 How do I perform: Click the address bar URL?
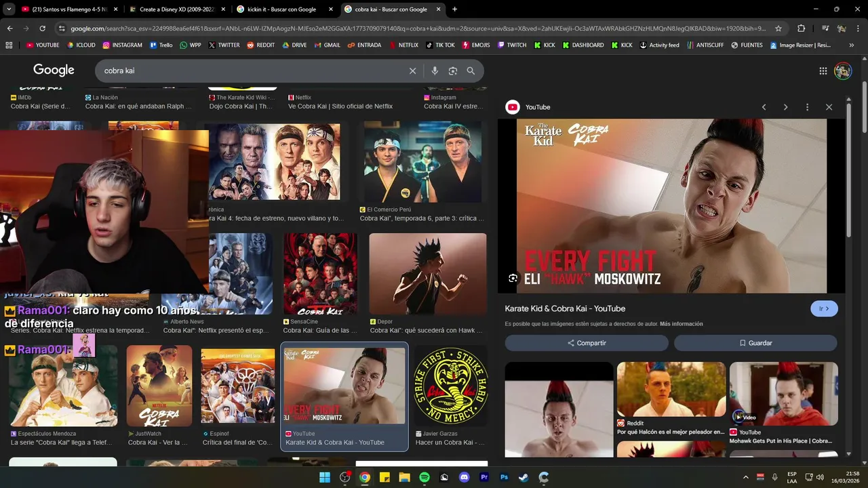[x=417, y=28]
